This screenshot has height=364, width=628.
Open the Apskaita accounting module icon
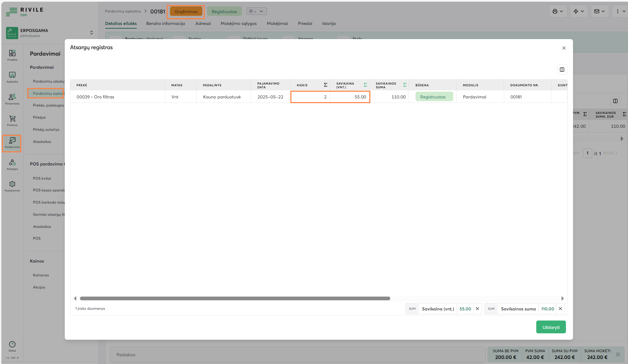tap(12, 77)
